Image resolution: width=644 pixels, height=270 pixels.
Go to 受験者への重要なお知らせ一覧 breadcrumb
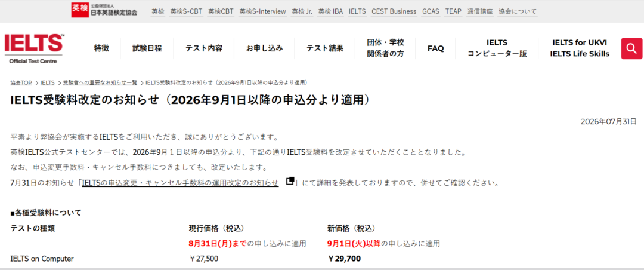100,82
